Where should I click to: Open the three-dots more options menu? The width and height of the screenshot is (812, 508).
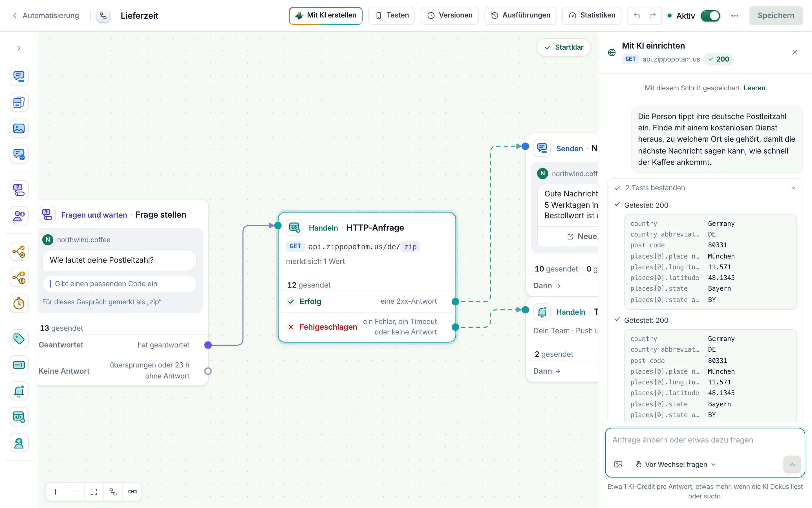coord(734,16)
